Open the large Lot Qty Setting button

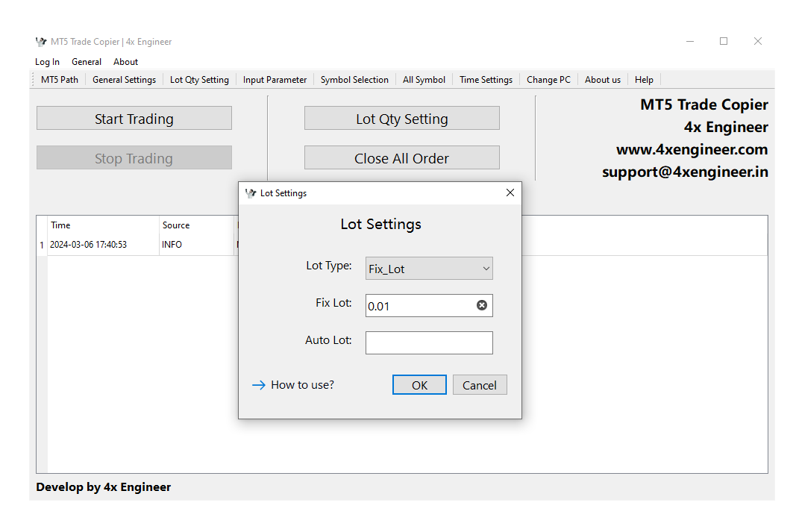point(402,119)
